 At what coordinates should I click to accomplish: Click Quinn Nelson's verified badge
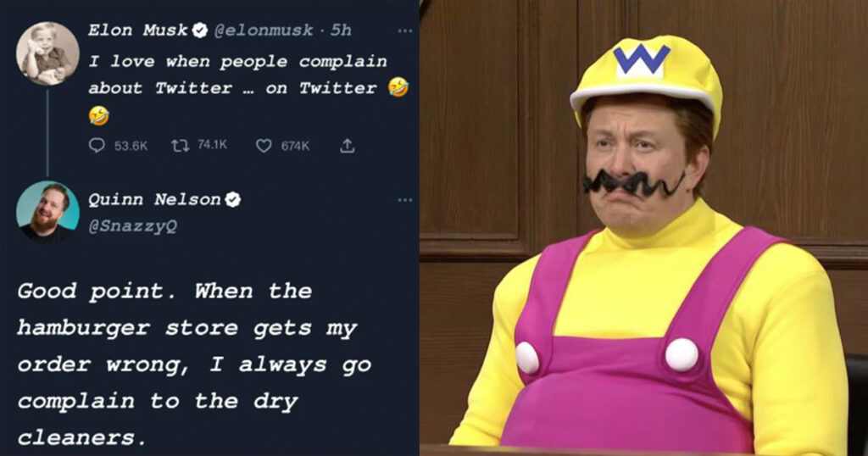coord(233,199)
